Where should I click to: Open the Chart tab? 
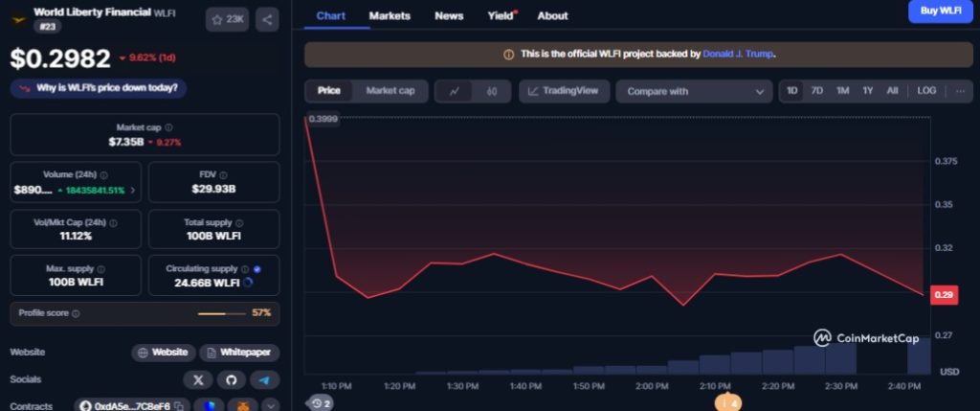(x=331, y=15)
